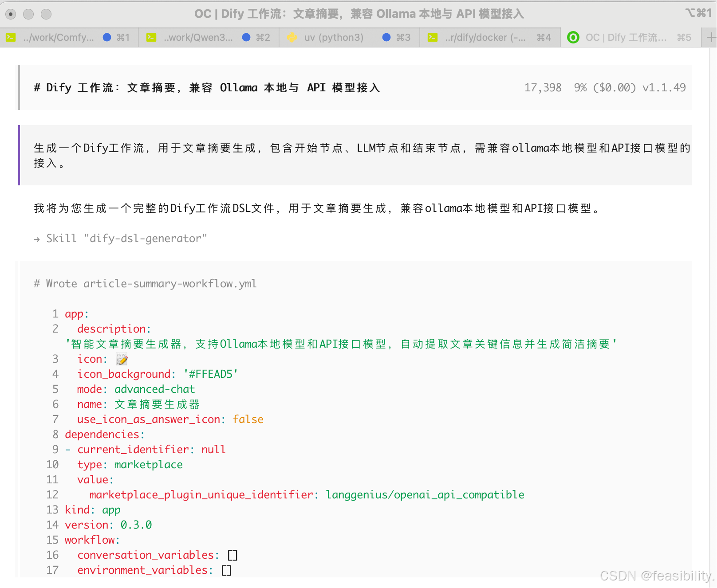Click blue activity dot on uv tab
717x588 pixels.
pos(386,38)
